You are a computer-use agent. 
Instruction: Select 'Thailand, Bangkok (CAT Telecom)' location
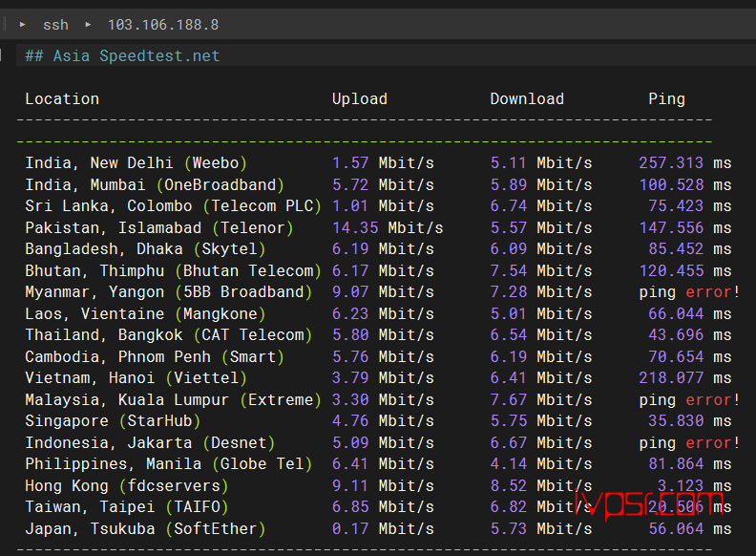point(169,335)
